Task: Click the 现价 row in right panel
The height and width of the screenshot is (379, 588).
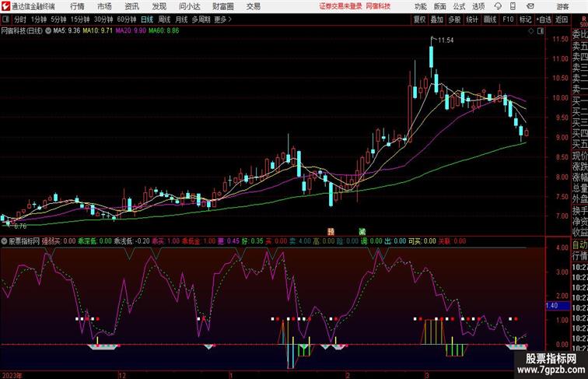Action: click(579, 156)
